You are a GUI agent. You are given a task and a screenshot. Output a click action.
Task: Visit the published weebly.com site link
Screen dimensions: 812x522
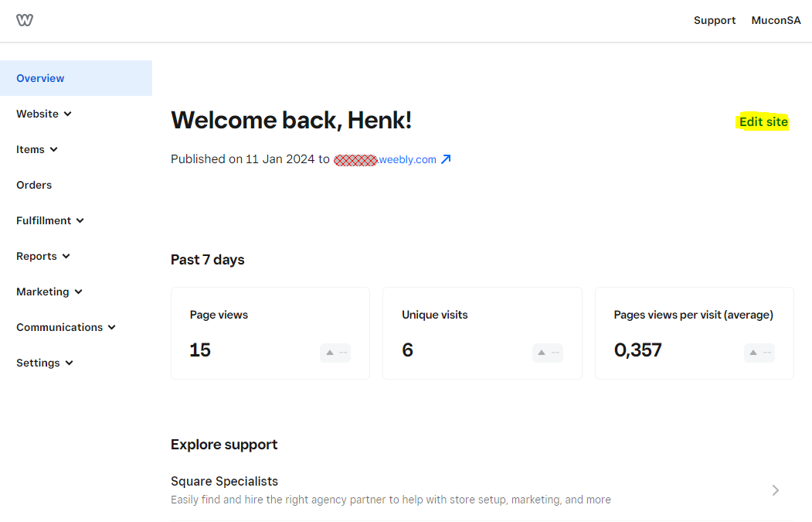[407, 159]
